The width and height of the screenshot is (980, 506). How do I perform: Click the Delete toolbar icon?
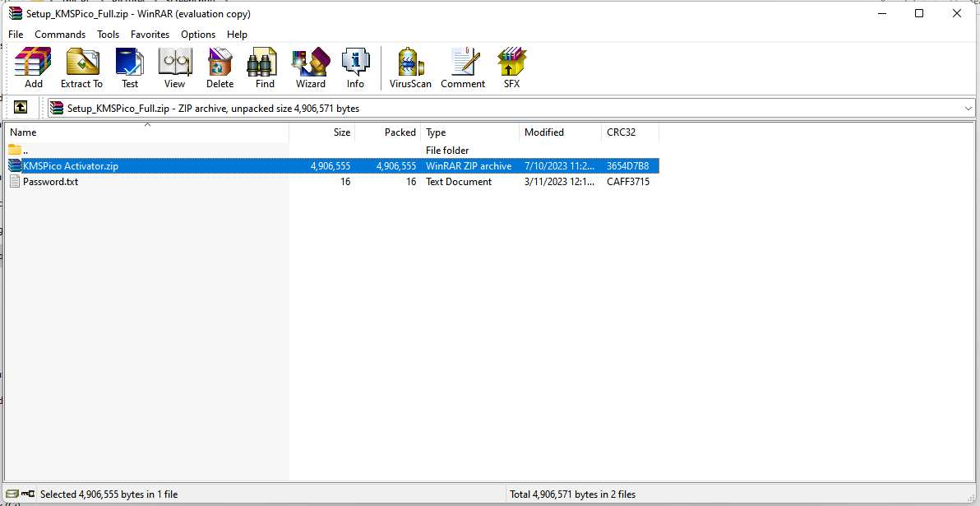coord(220,67)
